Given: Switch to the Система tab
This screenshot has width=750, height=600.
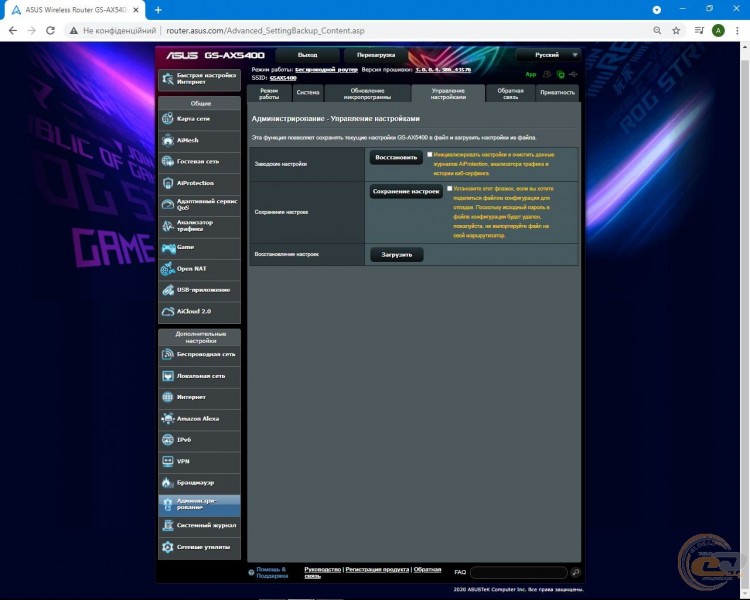Looking at the screenshot, I should pos(308,93).
